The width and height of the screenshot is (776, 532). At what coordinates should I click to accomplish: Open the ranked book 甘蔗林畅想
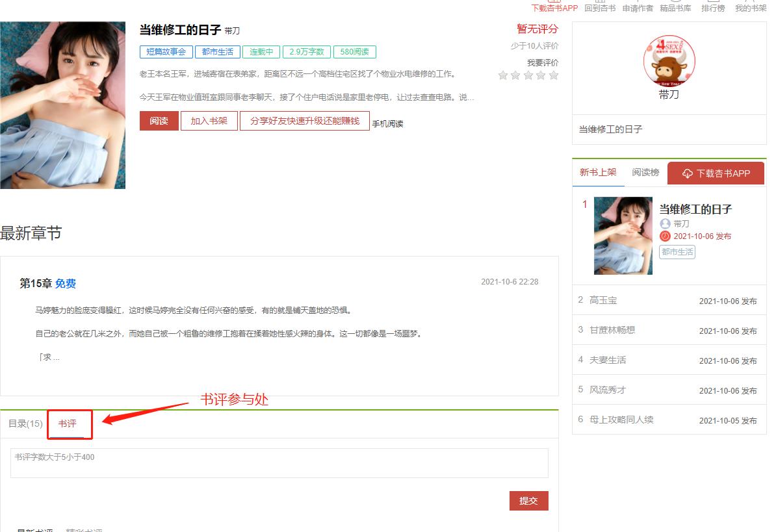click(x=612, y=330)
